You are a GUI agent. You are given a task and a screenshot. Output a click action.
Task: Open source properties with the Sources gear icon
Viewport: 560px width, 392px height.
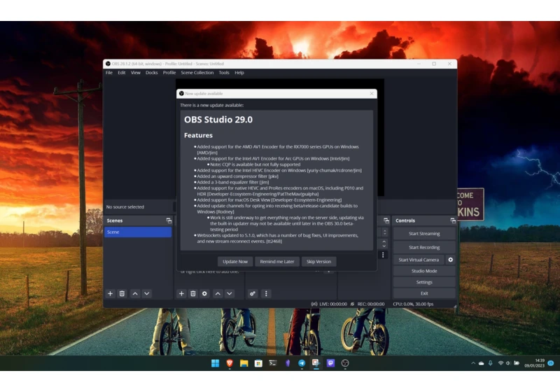click(204, 293)
